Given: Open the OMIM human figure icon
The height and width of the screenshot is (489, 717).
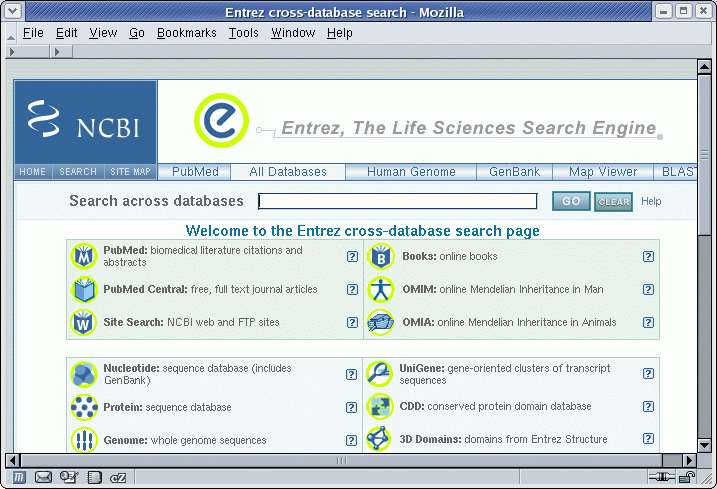Looking at the screenshot, I should [380, 290].
